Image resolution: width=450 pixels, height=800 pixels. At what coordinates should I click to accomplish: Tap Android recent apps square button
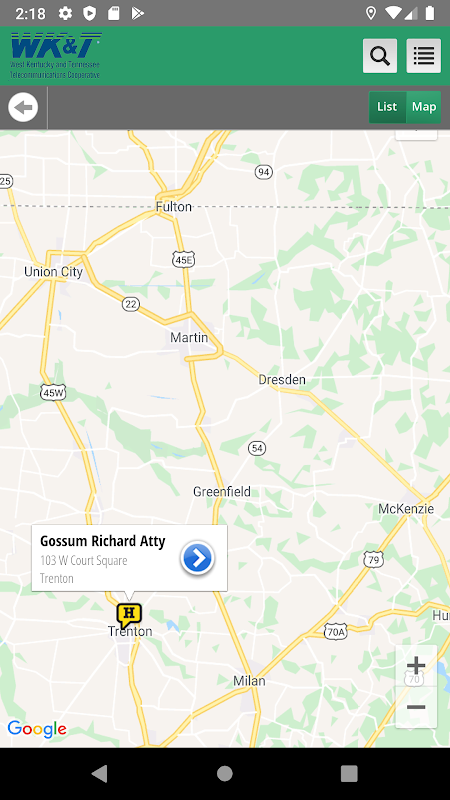(x=349, y=773)
